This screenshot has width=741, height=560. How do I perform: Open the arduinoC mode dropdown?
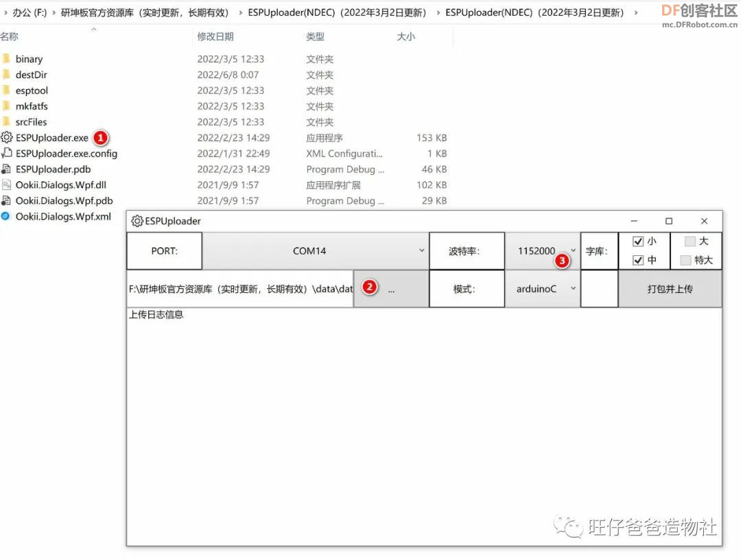543,289
